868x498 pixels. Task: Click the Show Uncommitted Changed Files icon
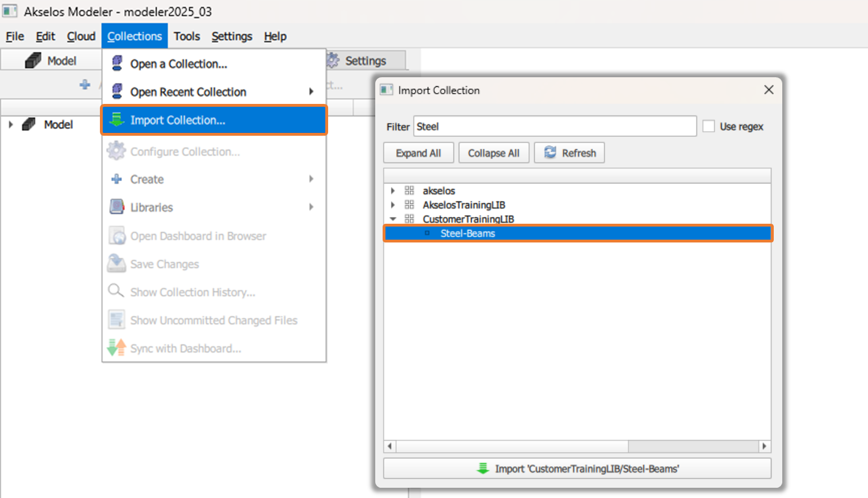pos(117,320)
